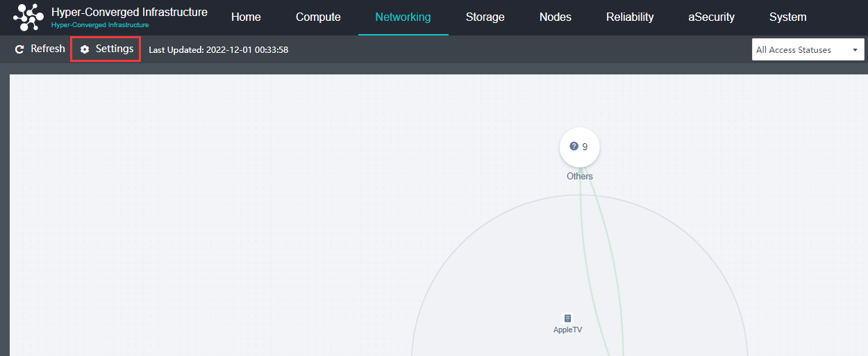Viewport: 868px width, 356px height.
Task: Click the Last Updated timestamp text
Action: pyautogui.click(x=218, y=50)
